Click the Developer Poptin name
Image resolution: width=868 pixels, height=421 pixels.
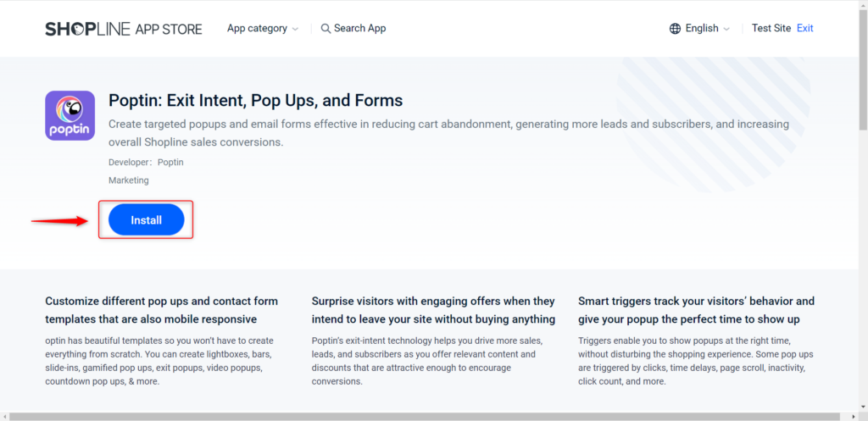(x=170, y=163)
